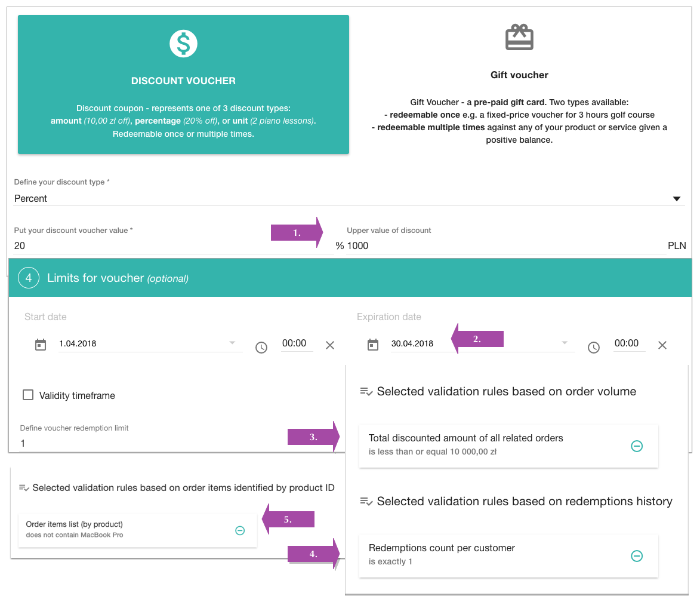Clear the Expiration date with X icon

tap(662, 345)
